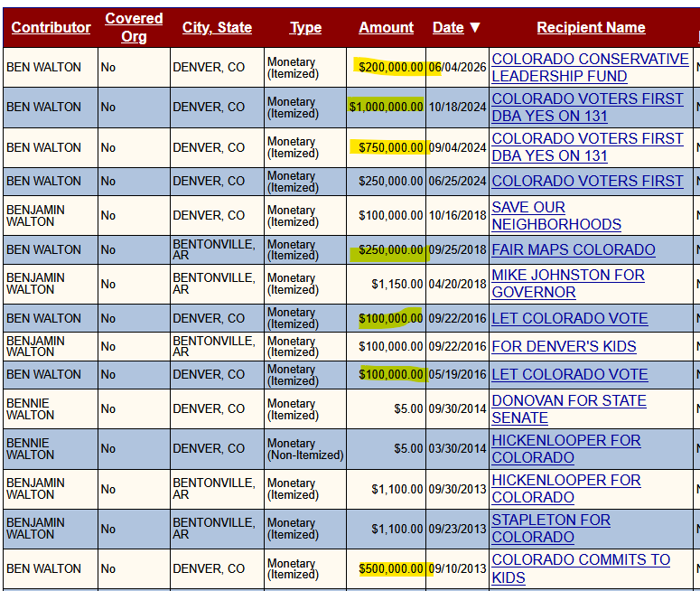Select BEN WALTON contributor for Fair Maps Colorado

pos(51,249)
